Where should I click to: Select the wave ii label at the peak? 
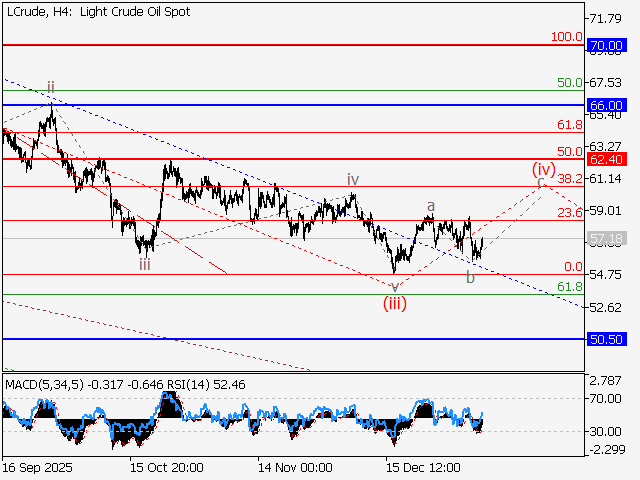pyautogui.click(x=51, y=88)
